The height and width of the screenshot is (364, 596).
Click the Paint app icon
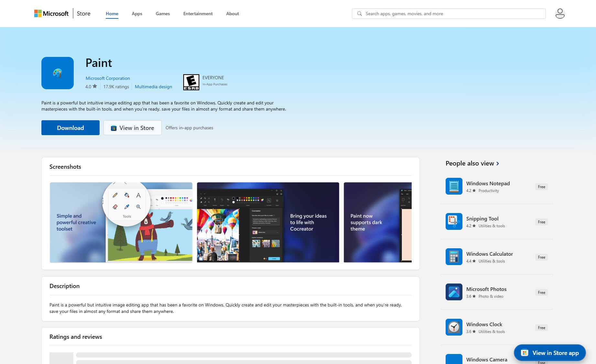pos(58,73)
